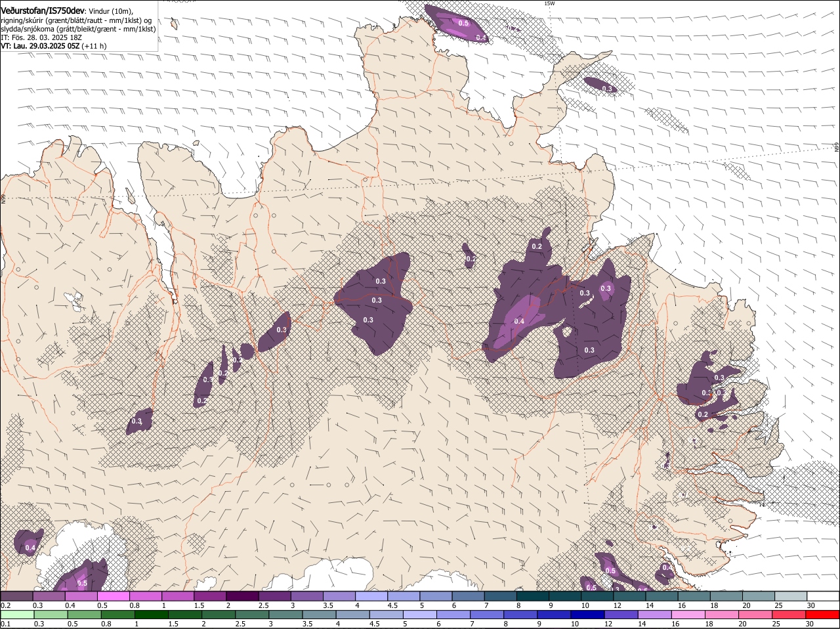Viewport: 840px width, 629px height.
Task: Click the '0.1' label under the rain legend
Action: coord(5,624)
